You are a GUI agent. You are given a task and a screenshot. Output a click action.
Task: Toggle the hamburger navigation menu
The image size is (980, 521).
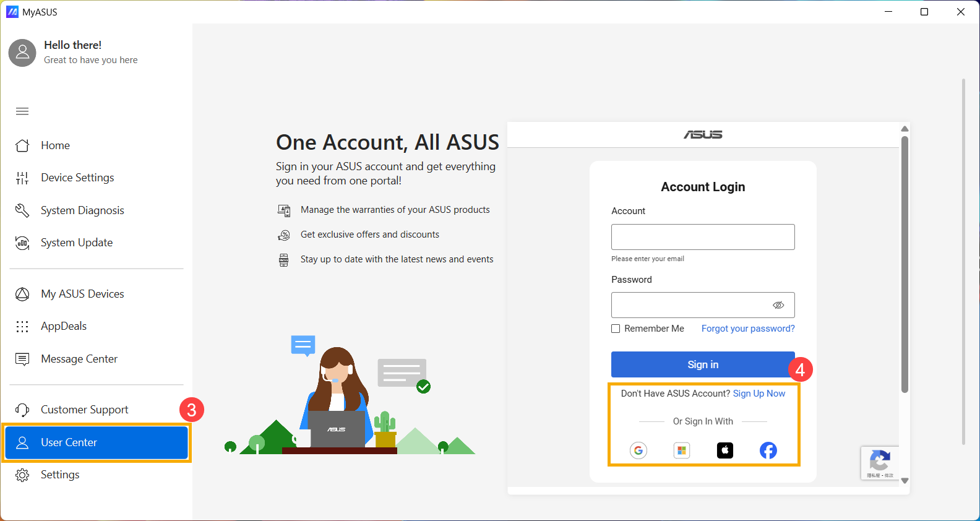(22, 111)
